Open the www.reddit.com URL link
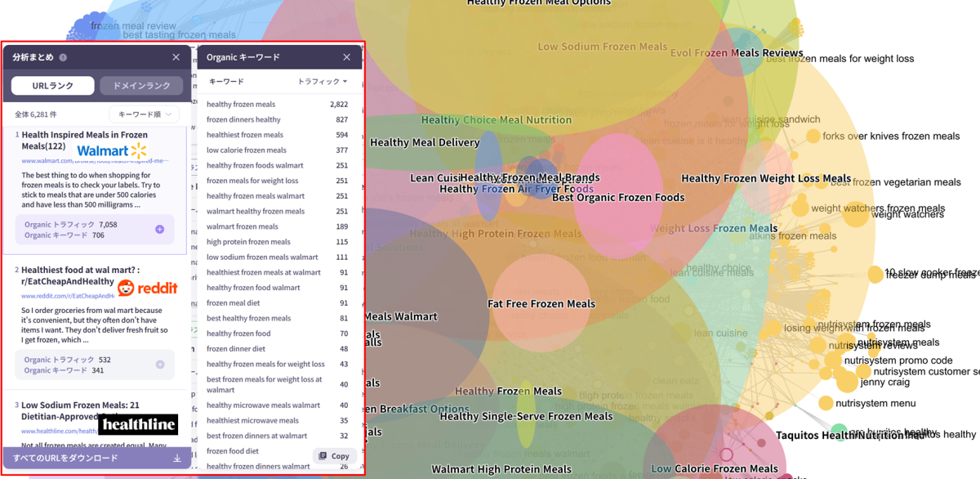This screenshot has width=980, height=479. pos(68,296)
